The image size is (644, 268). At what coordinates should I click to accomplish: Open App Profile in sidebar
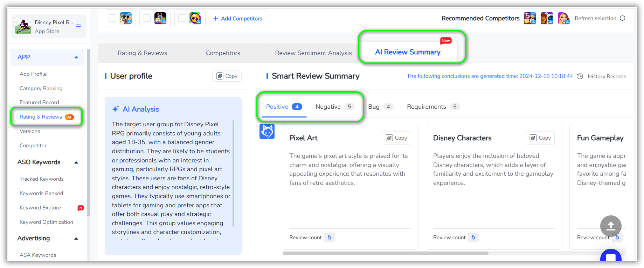(x=33, y=74)
